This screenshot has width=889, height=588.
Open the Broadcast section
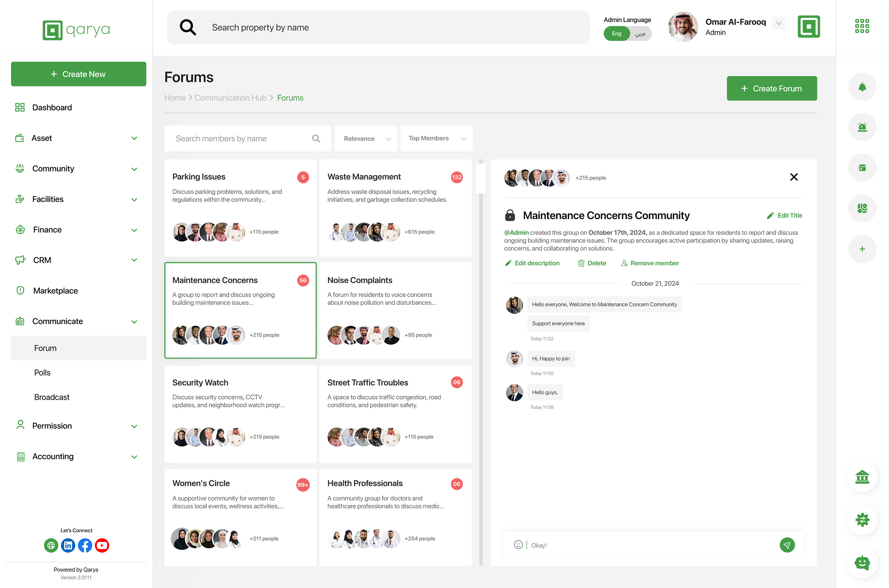[x=52, y=397]
